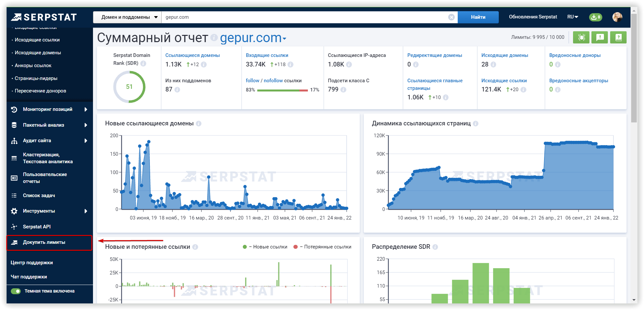This screenshot has width=644, height=310.
Task: Open Анкоры ссылок in sidebar
Action: (33, 65)
